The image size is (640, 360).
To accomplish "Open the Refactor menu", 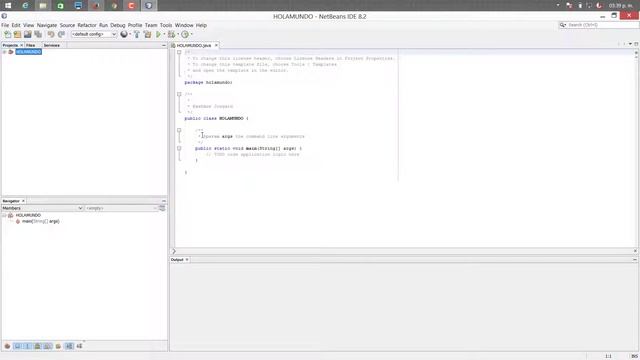I will click(87, 25).
